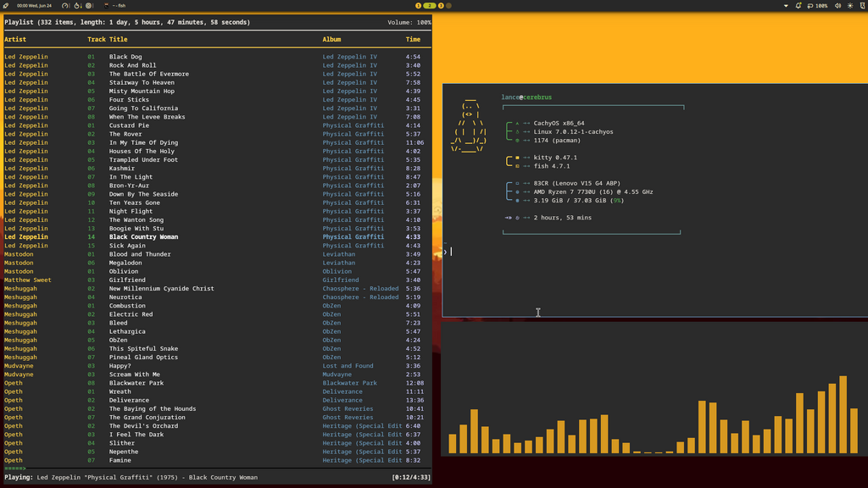Viewport: 868px width, 488px height.
Task: Click the lance@cerebrus heading in terminal
Action: [526, 97]
